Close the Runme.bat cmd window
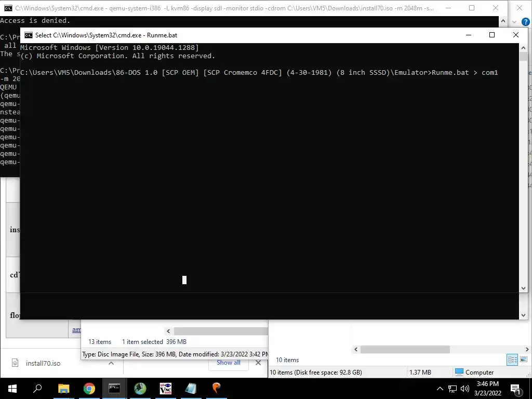Viewport: 532px width, 399px height. (x=516, y=35)
